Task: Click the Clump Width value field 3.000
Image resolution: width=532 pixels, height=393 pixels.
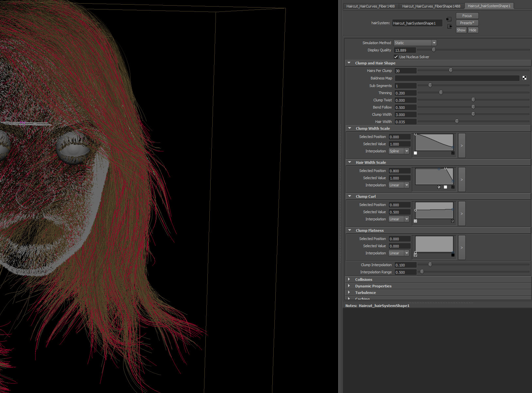Action: tap(405, 115)
